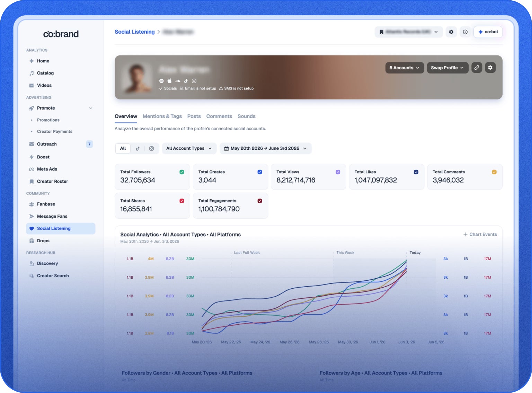Filter by Instagram platform icon

point(151,148)
